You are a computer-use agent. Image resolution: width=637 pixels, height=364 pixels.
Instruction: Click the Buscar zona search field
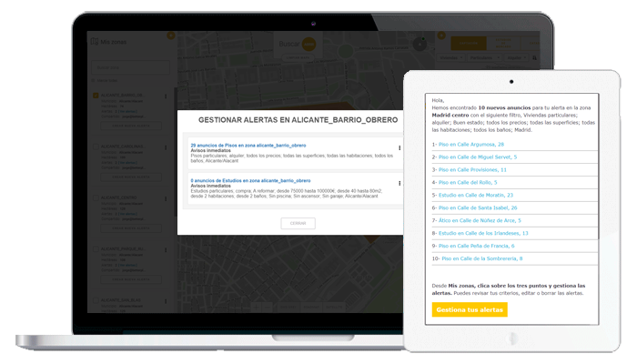(x=130, y=67)
